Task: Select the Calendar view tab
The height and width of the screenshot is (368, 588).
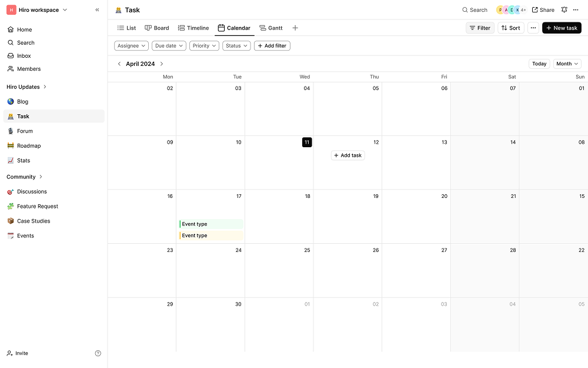Action: coord(234,28)
